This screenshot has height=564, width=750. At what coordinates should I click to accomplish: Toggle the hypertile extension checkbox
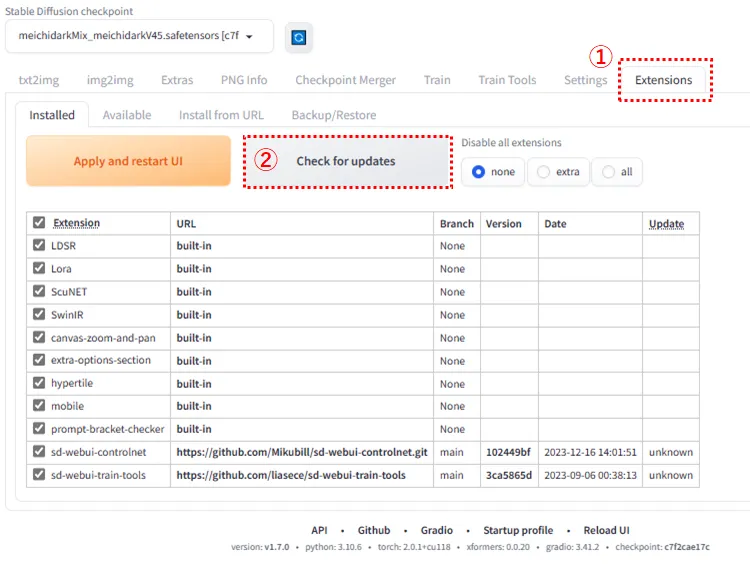(39, 382)
